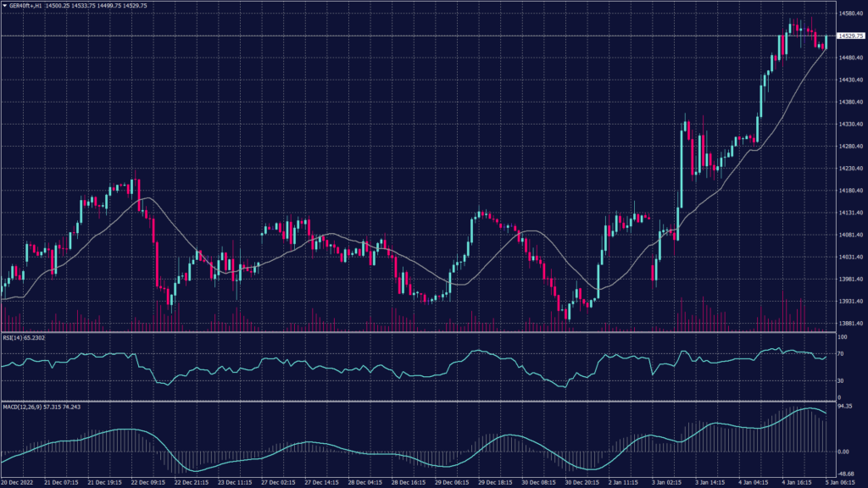
Task: Click the latest rightmost candlestick on the chart
Action: point(826,42)
